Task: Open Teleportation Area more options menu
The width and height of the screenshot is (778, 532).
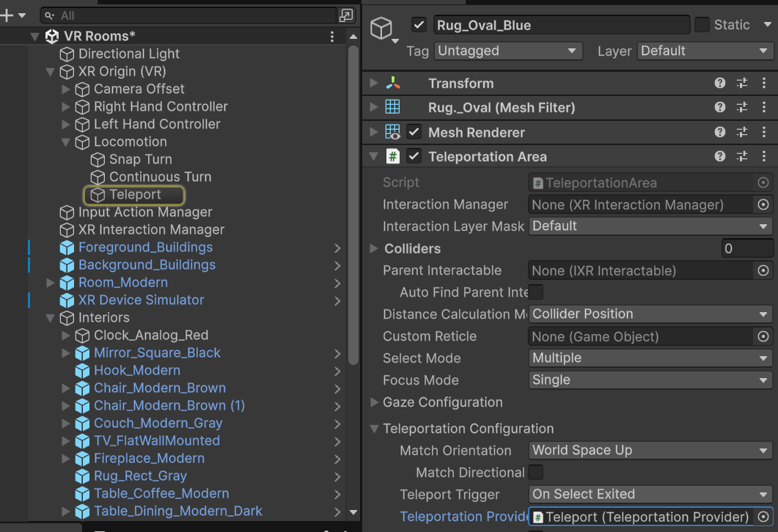Action: click(763, 157)
